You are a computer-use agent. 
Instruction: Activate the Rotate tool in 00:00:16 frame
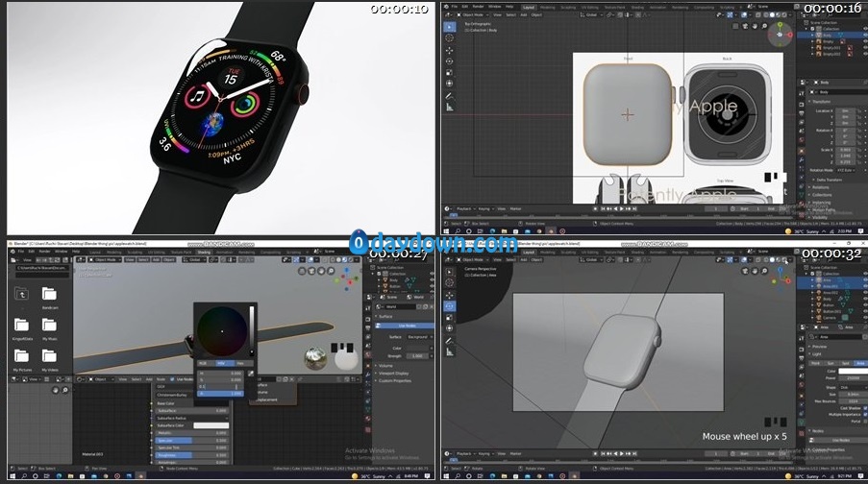[449, 61]
